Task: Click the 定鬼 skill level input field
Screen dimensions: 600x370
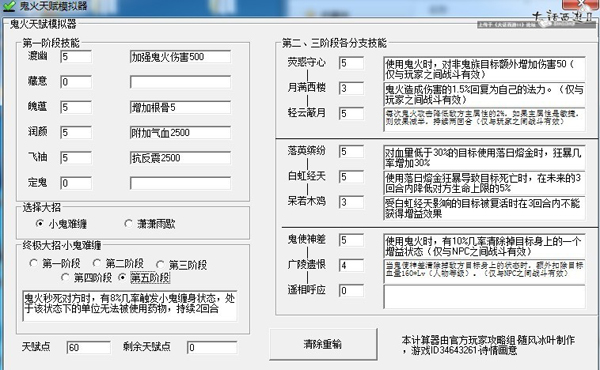Action: tap(76, 183)
